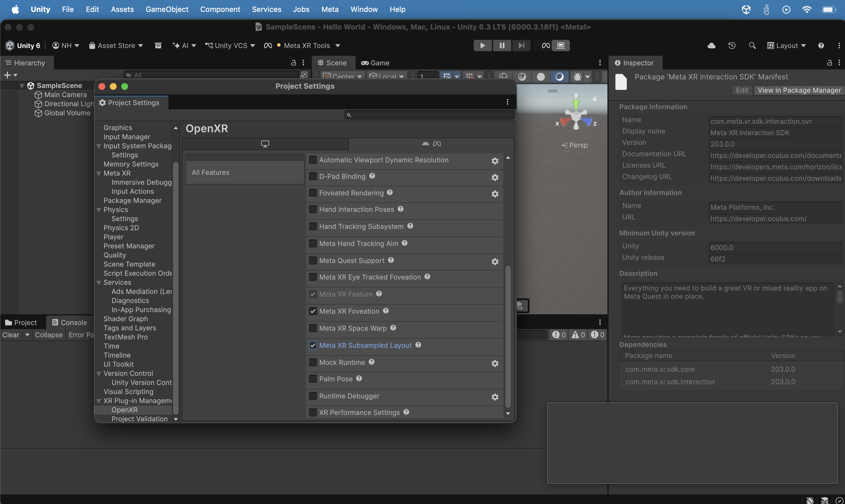845x504 pixels.
Task: Click the XR simulator display icon
Action: pos(561,46)
